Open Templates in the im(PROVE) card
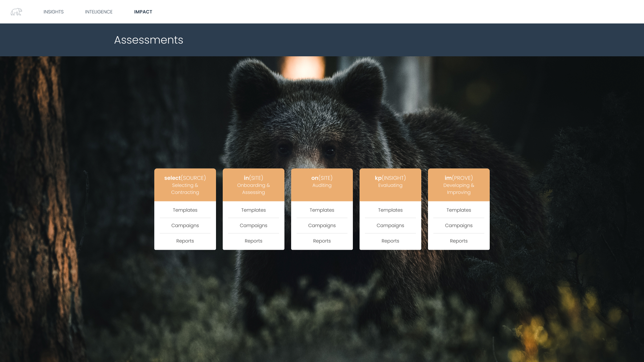The image size is (644, 362). point(459,210)
